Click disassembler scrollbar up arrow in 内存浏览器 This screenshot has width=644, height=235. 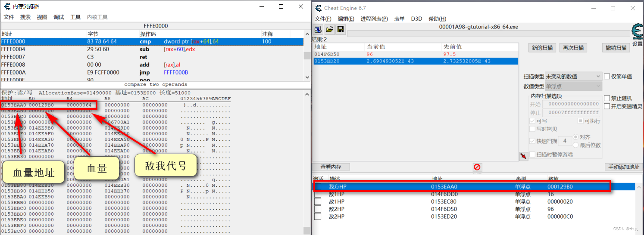[x=307, y=34]
